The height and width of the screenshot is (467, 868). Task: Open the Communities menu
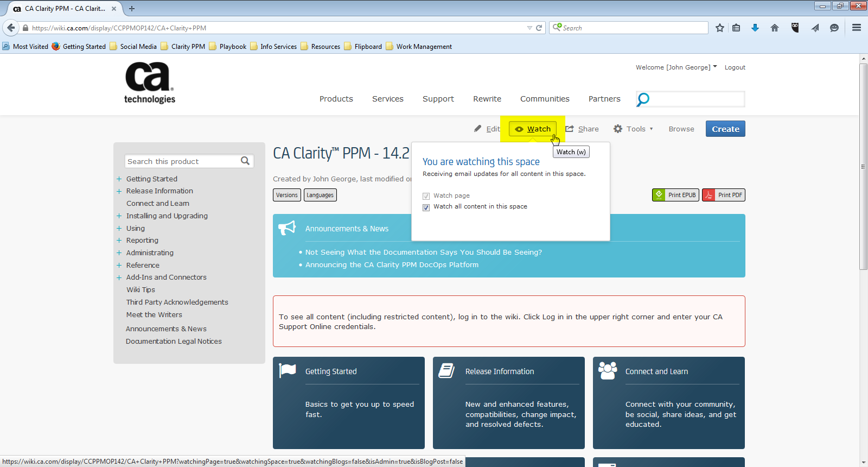coord(545,99)
